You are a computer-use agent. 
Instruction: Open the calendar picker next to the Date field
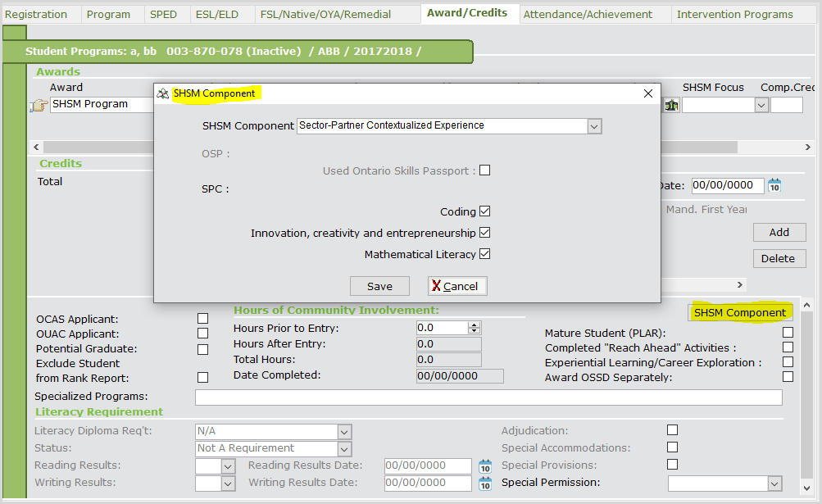(773, 185)
